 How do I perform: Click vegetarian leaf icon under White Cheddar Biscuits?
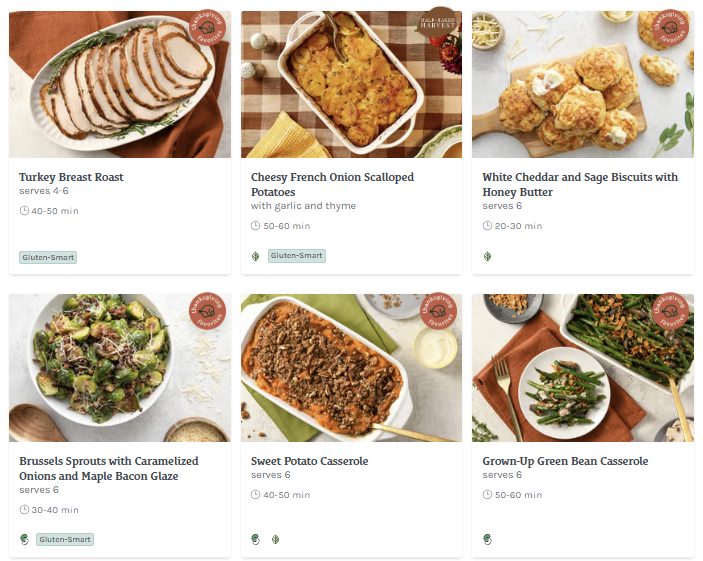(488, 256)
